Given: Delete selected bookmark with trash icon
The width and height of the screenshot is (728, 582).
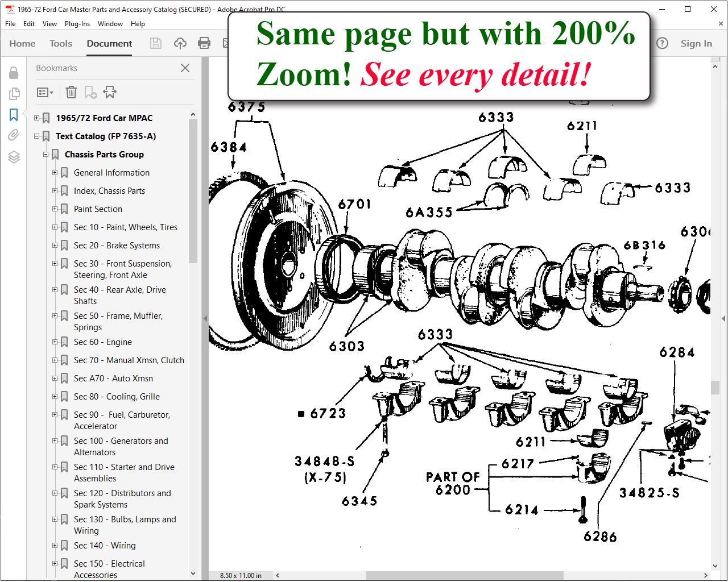Looking at the screenshot, I should click(x=71, y=92).
